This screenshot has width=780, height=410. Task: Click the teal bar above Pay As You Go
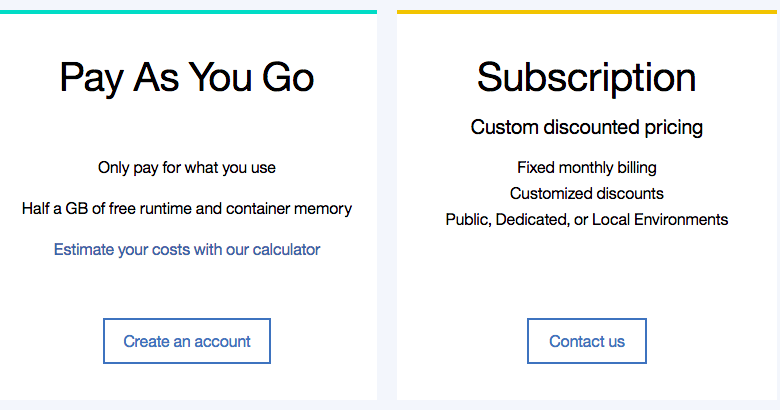(187, 12)
